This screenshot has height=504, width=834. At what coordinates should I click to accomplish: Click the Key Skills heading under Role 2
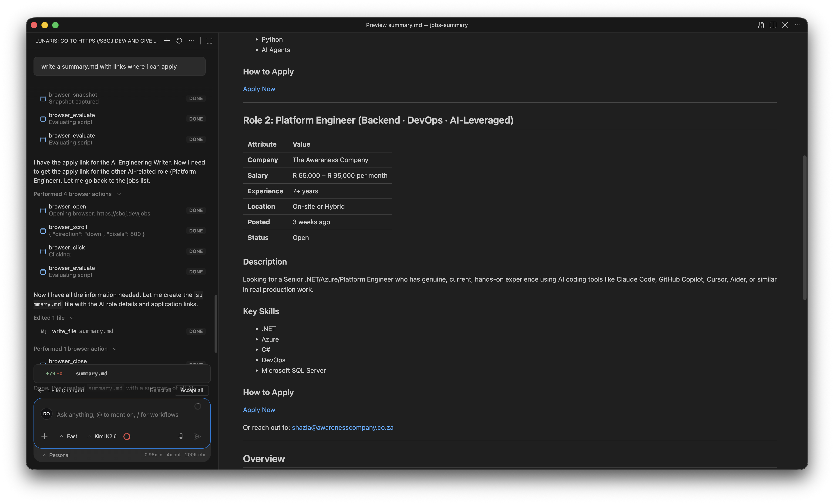[x=261, y=311]
